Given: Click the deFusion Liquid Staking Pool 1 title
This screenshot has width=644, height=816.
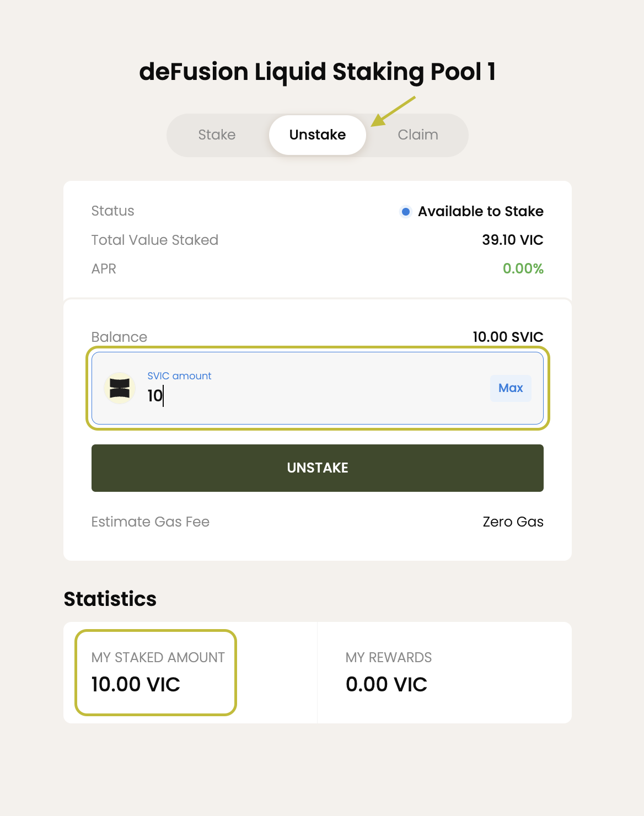Looking at the screenshot, I should click(x=318, y=72).
